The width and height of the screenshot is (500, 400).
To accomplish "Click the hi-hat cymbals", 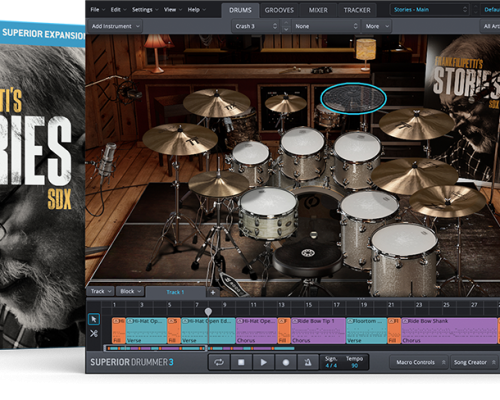I will tap(219, 183).
